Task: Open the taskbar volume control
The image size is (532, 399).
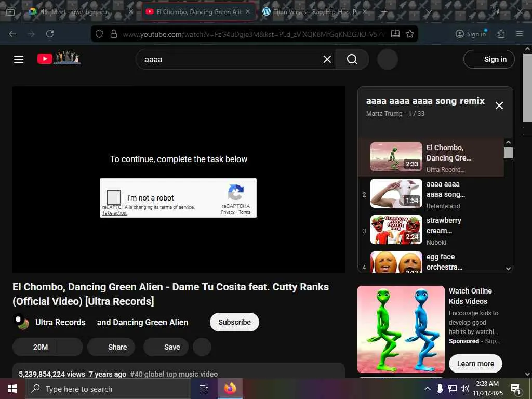Action: click(465, 389)
